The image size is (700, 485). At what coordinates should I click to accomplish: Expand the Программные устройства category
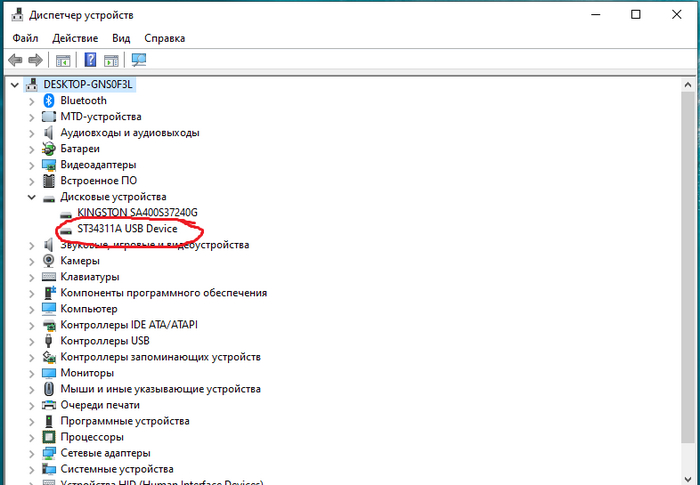(31, 421)
